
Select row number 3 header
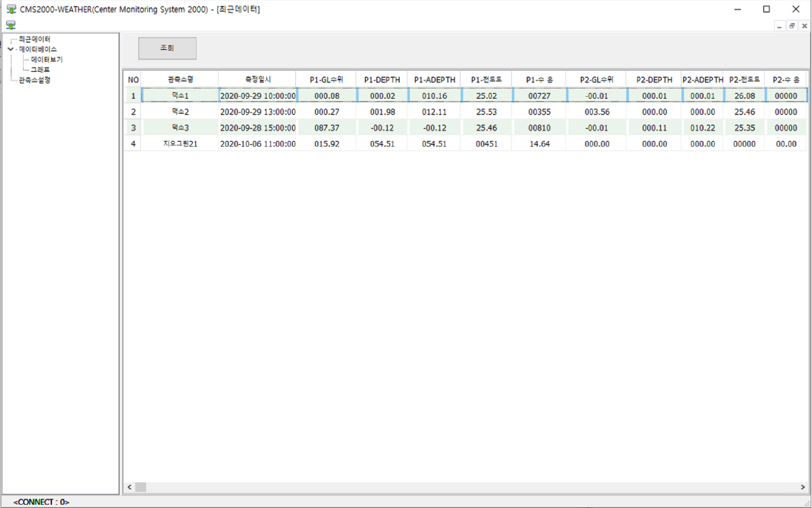(133, 128)
